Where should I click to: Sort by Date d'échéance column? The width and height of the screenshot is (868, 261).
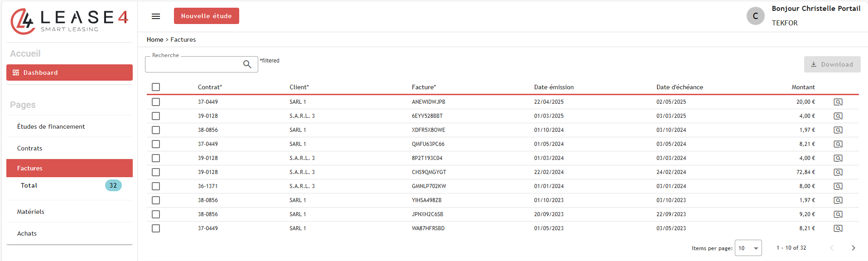[680, 87]
